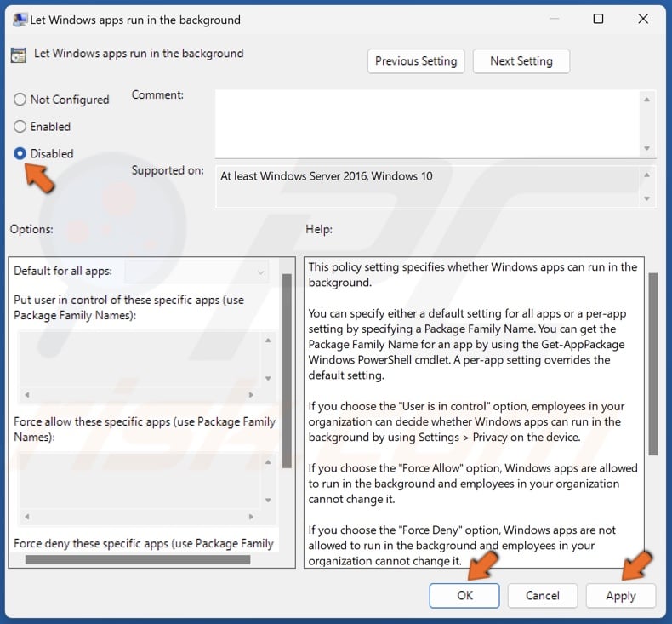Open the Default for all apps dropdown
Viewport: 672px width, 624px height.
196,272
